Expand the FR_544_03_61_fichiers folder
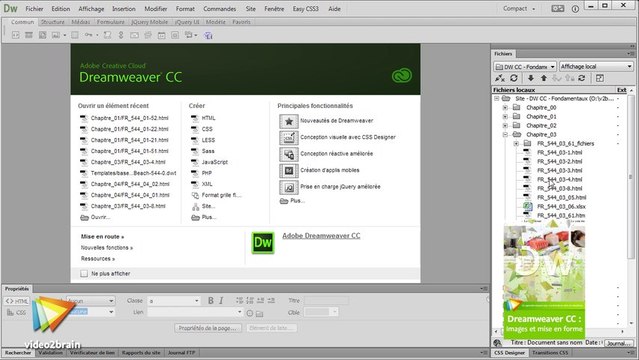 (x=516, y=144)
